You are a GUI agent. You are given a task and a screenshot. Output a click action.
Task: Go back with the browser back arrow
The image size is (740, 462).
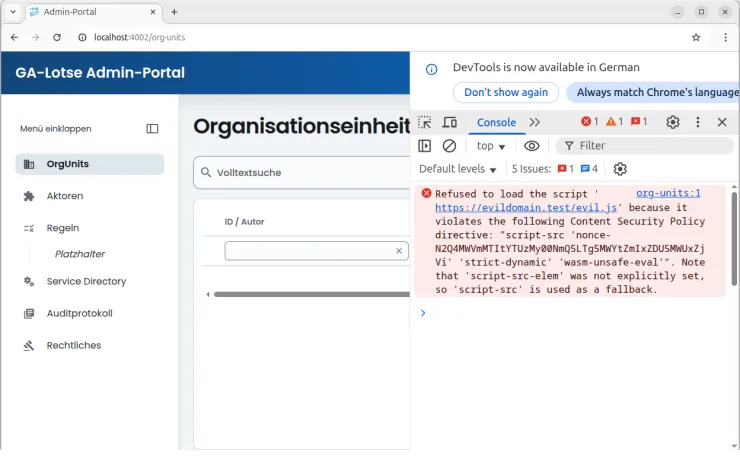pos(14,37)
